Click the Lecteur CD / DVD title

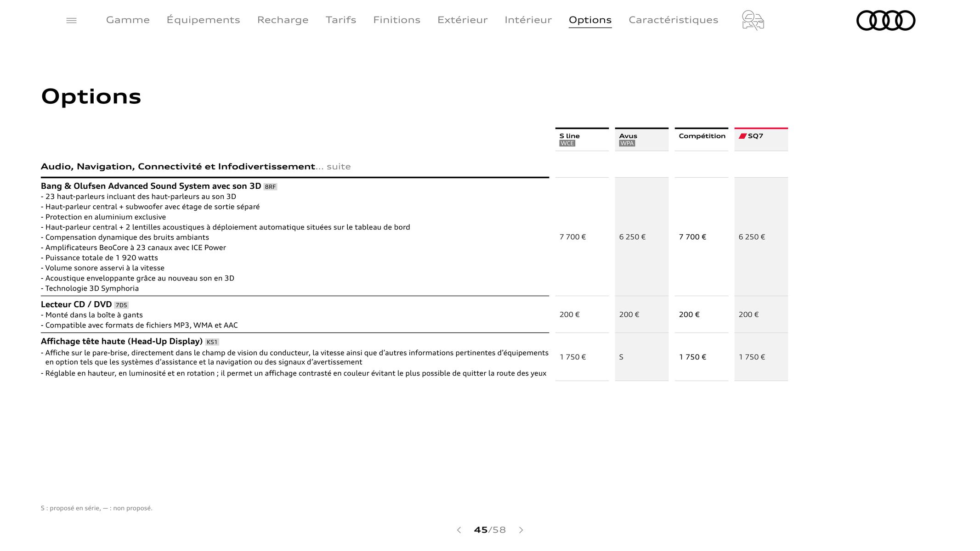tap(76, 304)
